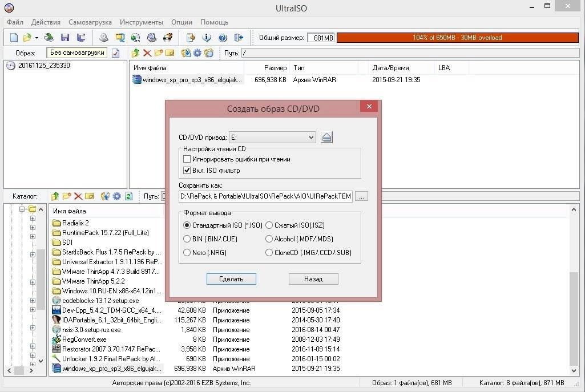585x392 pixels.
Task: Click the red X Delete icon in image toolbar
Action: (x=147, y=53)
